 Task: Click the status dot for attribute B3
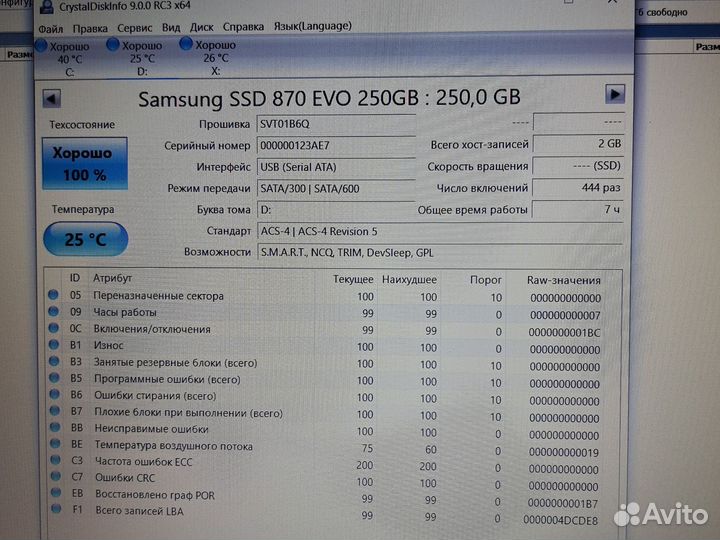tap(54, 361)
